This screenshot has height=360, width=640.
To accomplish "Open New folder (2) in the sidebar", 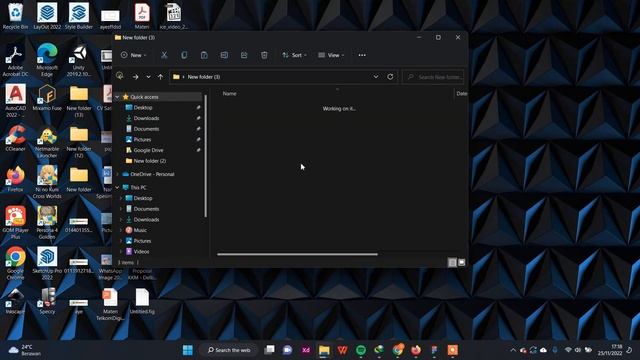I will click(x=149, y=161).
